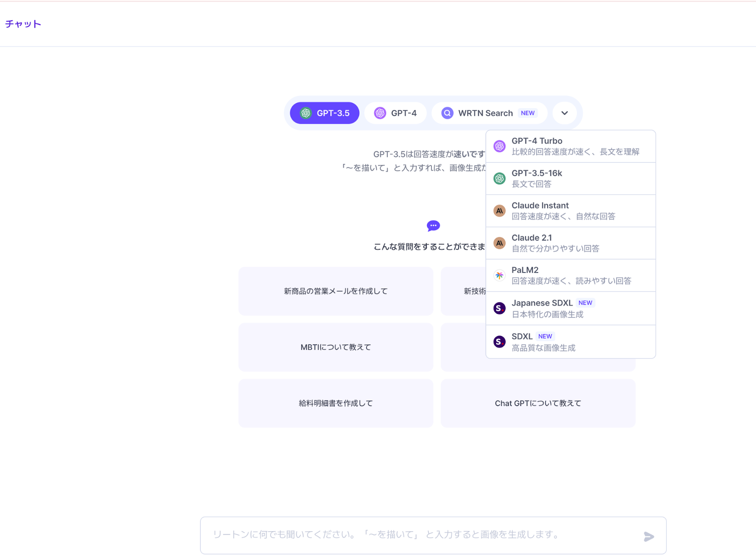Image resolution: width=756 pixels, height=560 pixels.
Task: Select Claude 2.1 model option
Action: tap(571, 243)
